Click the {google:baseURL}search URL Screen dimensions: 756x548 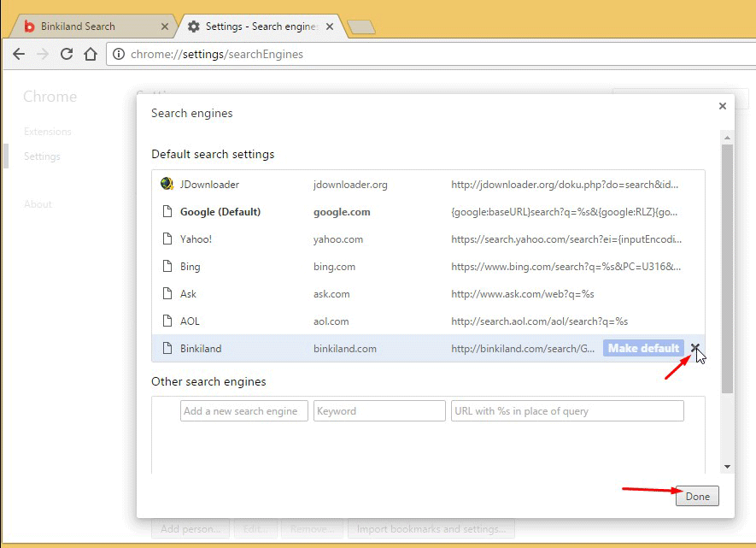point(564,212)
